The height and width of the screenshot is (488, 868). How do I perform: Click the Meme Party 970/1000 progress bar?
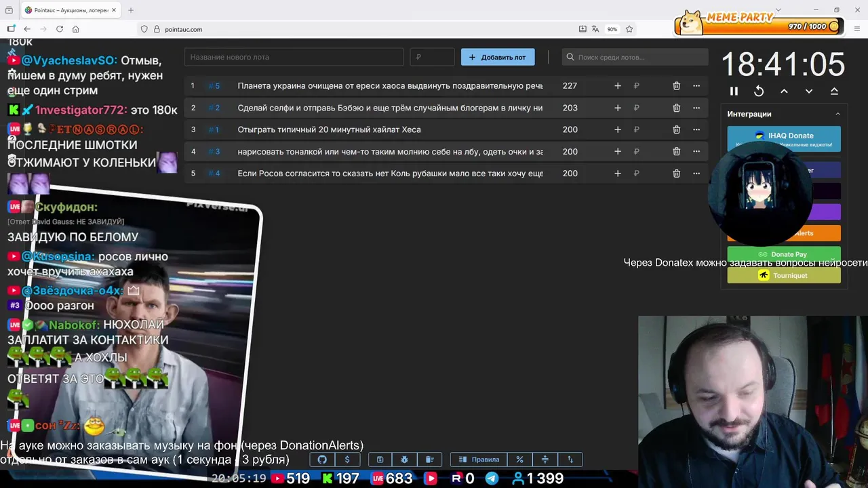[x=759, y=26]
